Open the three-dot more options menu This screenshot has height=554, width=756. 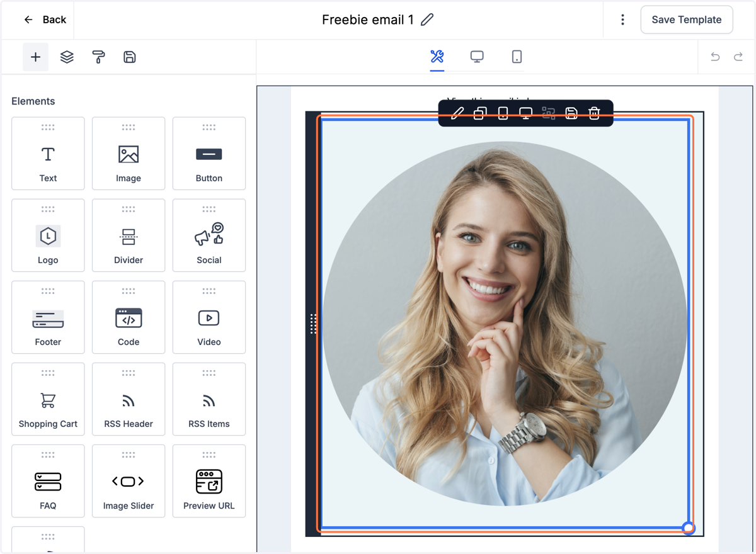click(622, 20)
